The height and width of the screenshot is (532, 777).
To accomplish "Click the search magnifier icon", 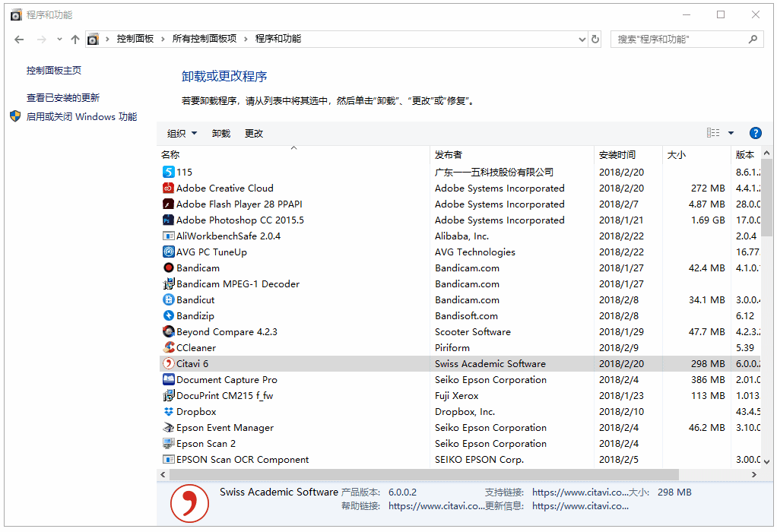I will coord(753,39).
